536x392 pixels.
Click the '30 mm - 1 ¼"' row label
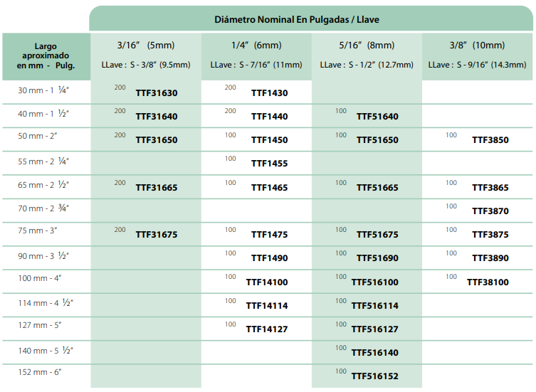(x=44, y=91)
